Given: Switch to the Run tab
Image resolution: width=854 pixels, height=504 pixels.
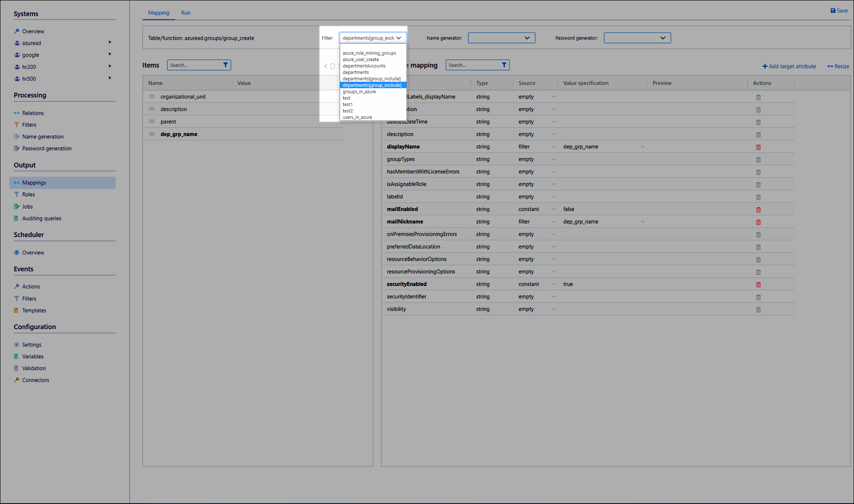Looking at the screenshot, I should pos(185,13).
